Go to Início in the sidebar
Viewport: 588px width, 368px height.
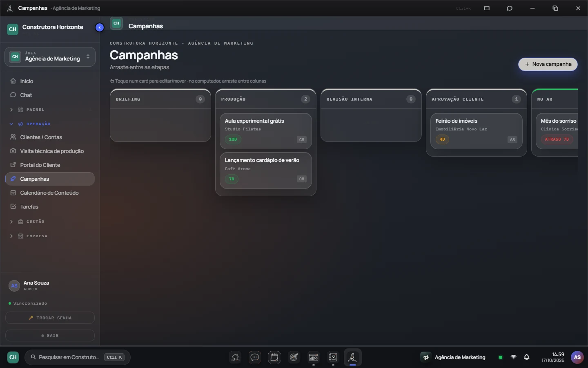[50, 81]
